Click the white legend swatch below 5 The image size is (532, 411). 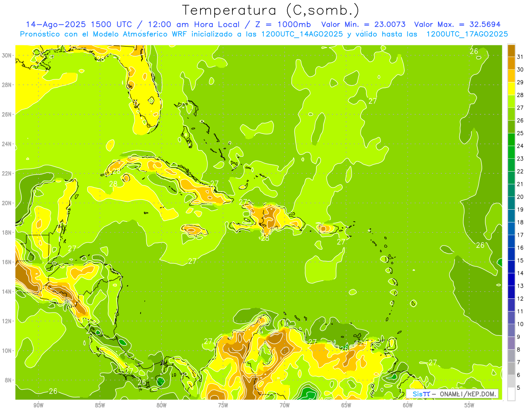[511, 394]
